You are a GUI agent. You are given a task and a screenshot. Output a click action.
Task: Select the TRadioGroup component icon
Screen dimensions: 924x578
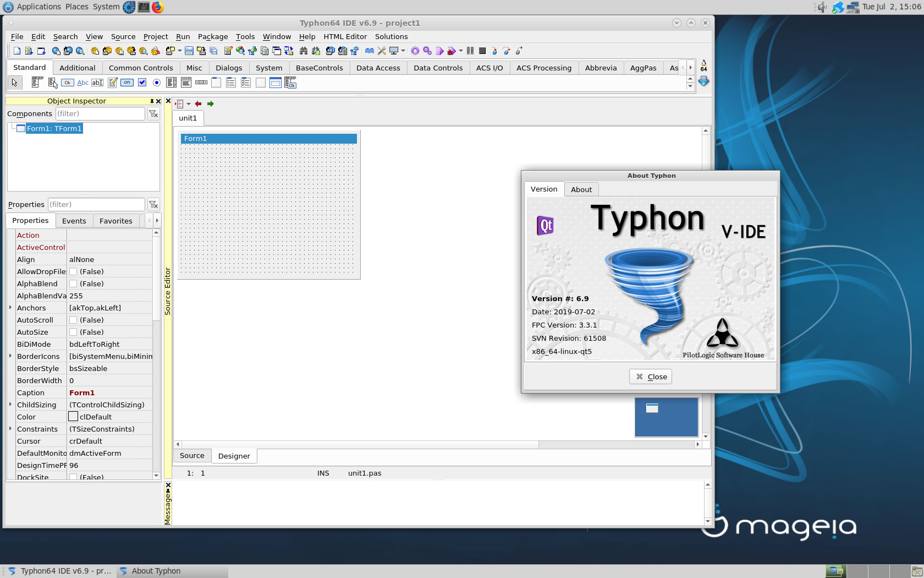pos(231,83)
